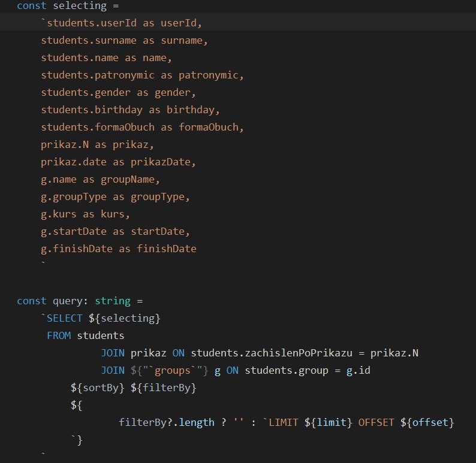Viewport: 476px width, 463px height.
Task: Click the 'query' variable name
Action: click(68, 301)
